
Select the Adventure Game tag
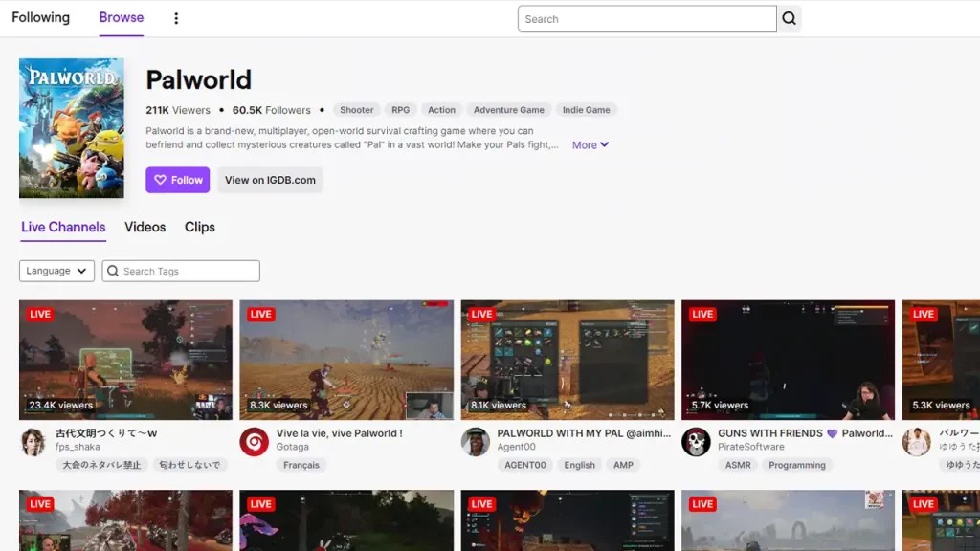click(509, 110)
